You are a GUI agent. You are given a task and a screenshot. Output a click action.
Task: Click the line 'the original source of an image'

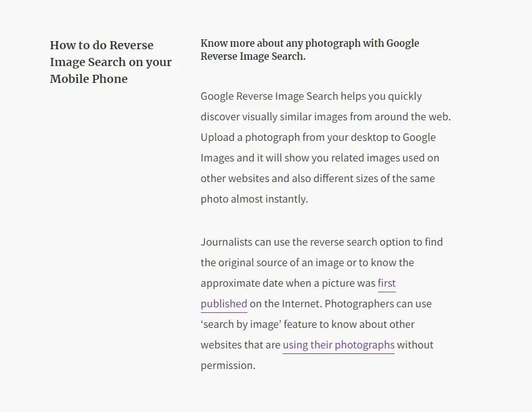tap(307, 263)
